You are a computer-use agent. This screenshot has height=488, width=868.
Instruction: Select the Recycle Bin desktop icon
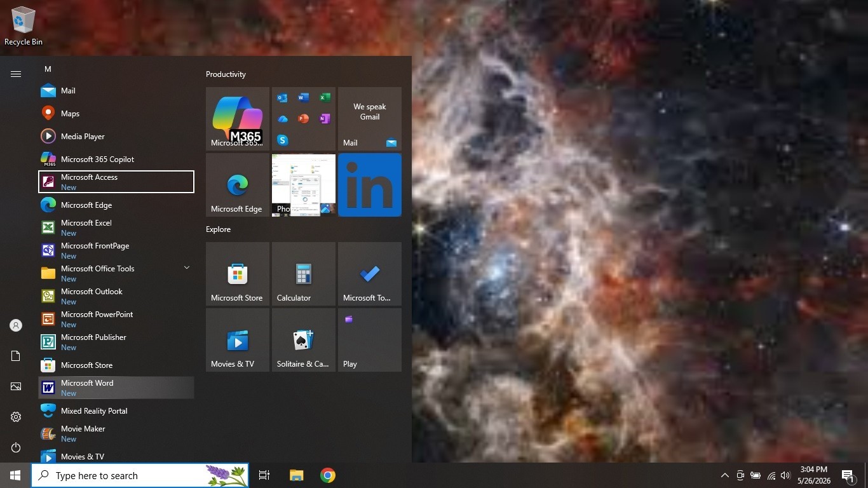click(x=24, y=26)
